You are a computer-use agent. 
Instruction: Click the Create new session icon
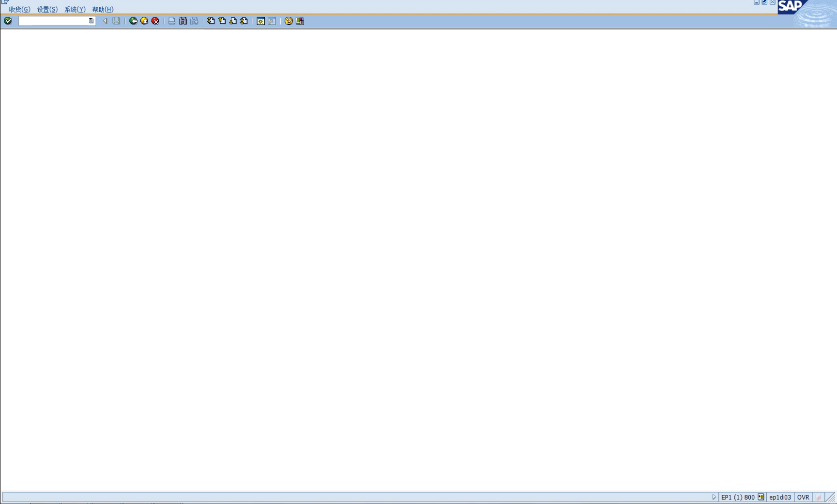click(x=261, y=21)
